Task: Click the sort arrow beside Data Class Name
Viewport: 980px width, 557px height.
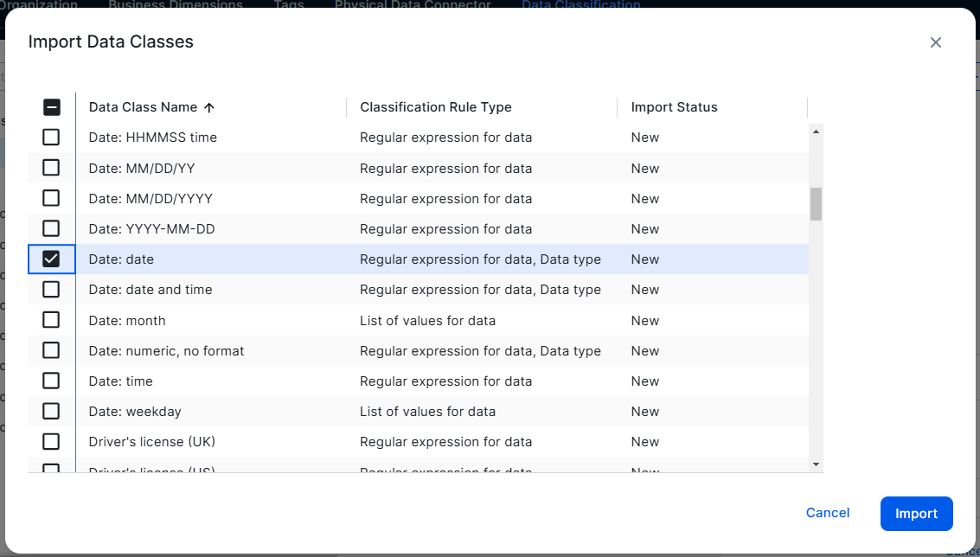Action: [x=208, y=107]
